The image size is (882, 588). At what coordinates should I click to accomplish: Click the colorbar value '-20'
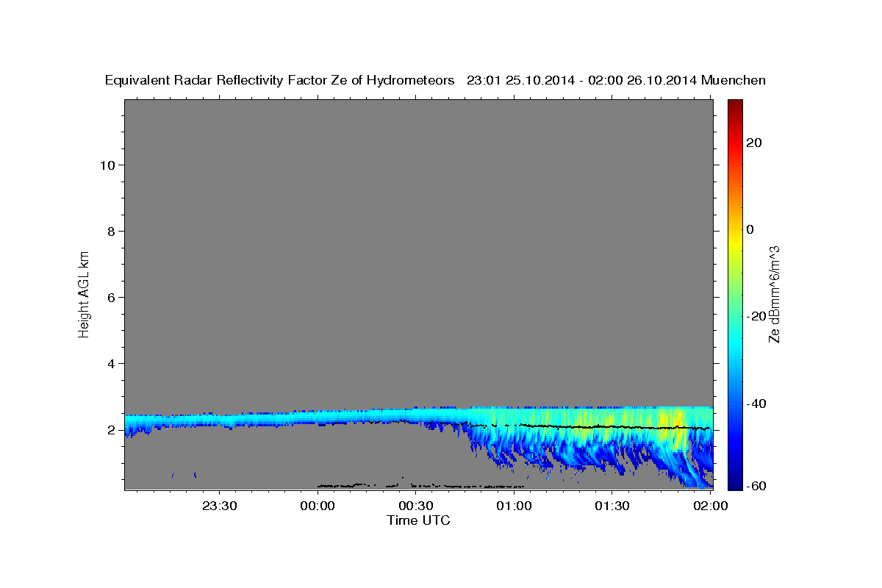tap(757, 316)
